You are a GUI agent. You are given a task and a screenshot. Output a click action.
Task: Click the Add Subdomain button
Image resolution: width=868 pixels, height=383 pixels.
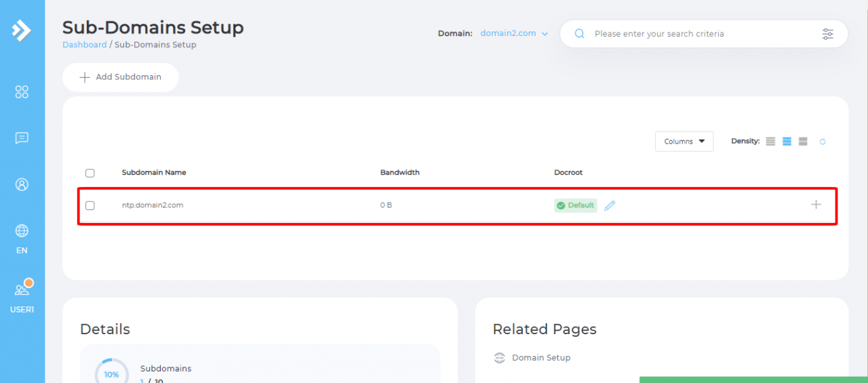click(x=121, y=77)
